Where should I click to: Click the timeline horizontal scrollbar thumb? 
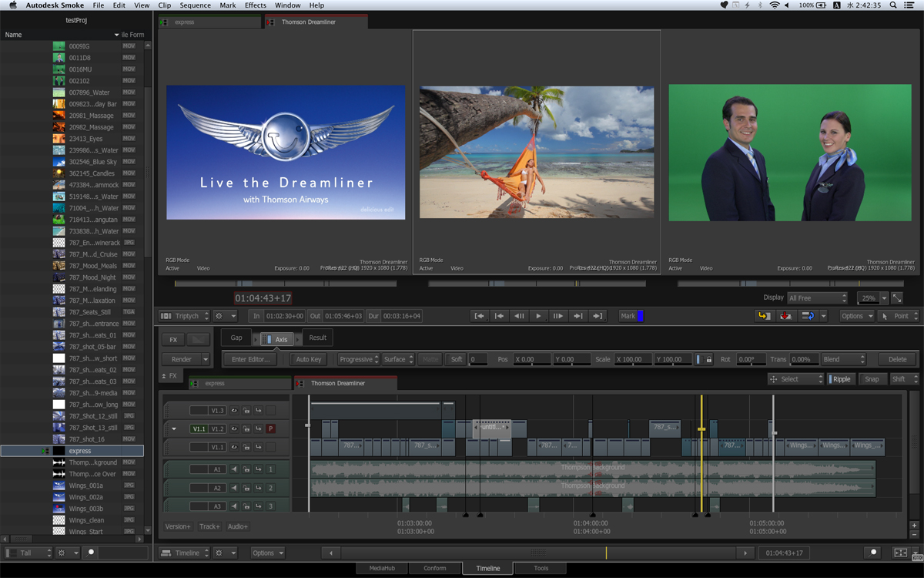point(539,553)
